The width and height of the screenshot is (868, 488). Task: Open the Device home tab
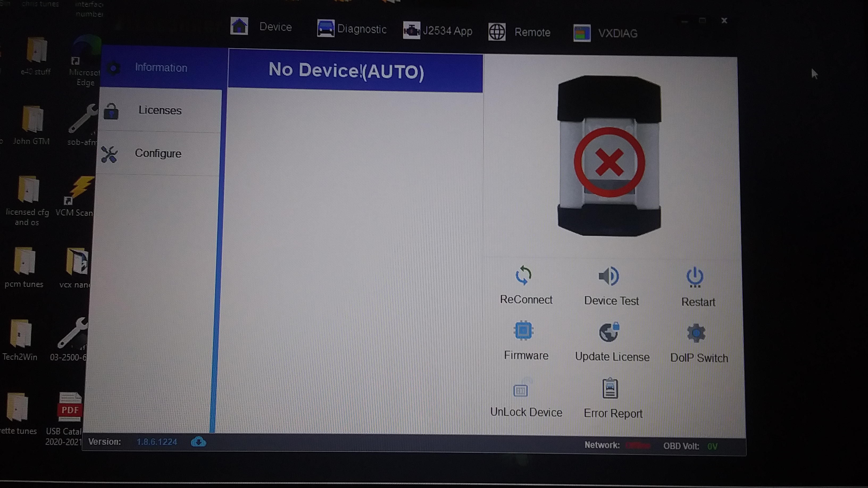tap(261, 26)
